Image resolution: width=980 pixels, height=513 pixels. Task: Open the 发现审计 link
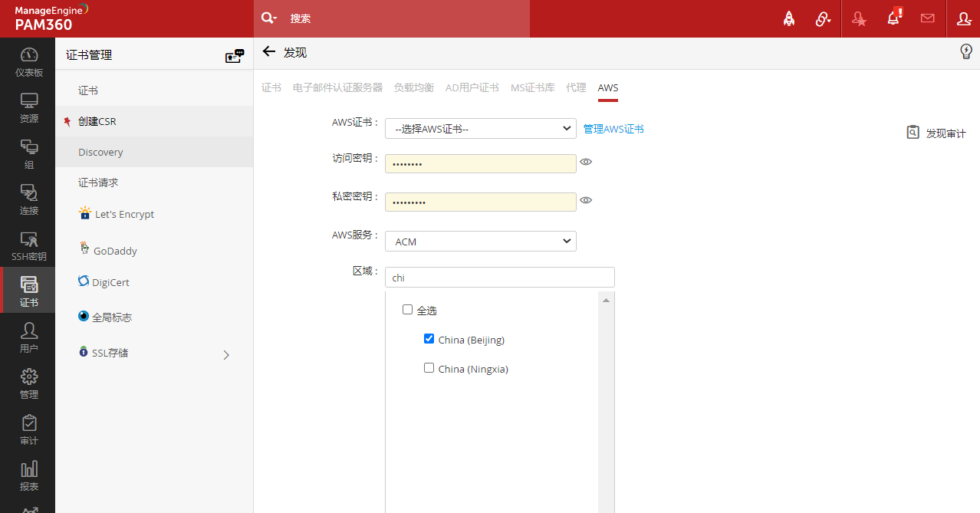pos(946,133)
